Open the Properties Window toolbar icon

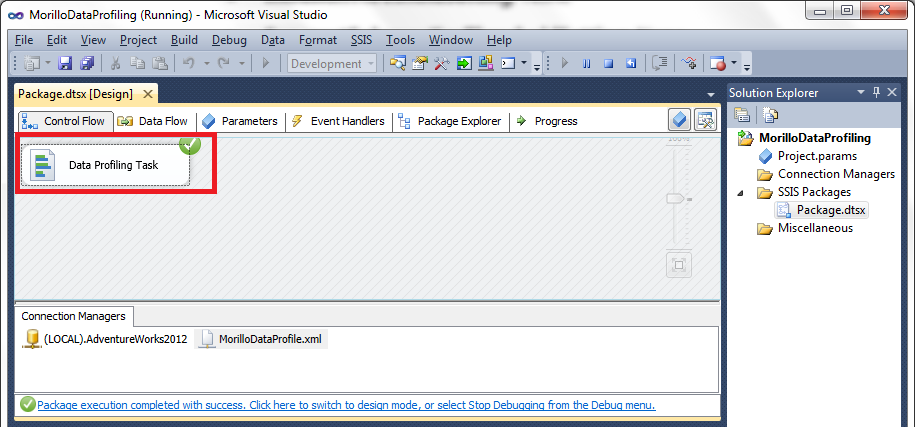tap(420, 64)
